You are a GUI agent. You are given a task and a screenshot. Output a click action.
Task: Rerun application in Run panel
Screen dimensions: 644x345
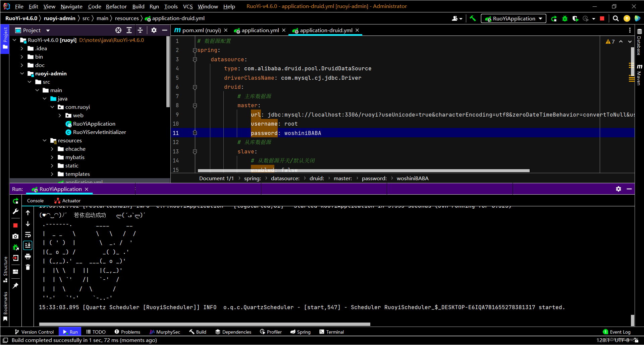(15, 201)
